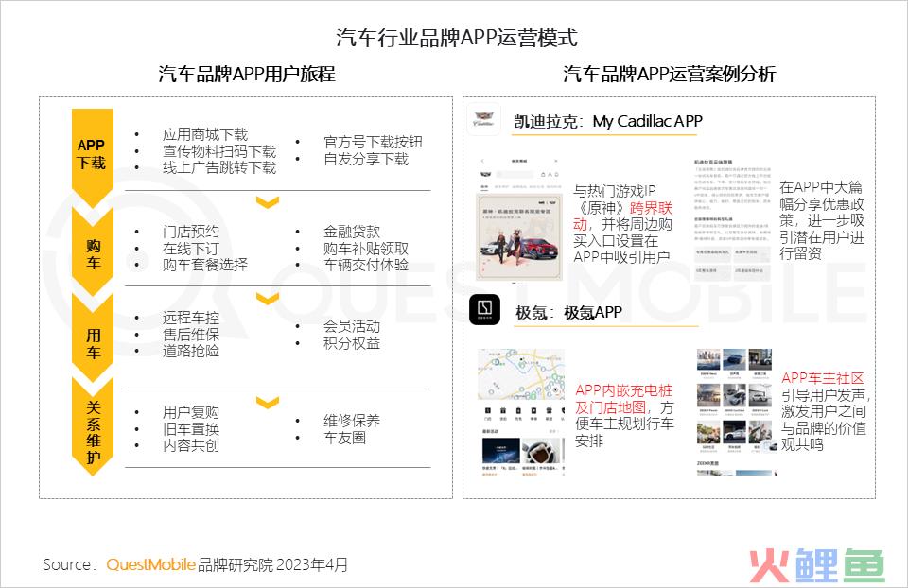The image size is (908, 588).
Task: Click the "应用商城下载" bullet
Action: click(x=205, y=135)
